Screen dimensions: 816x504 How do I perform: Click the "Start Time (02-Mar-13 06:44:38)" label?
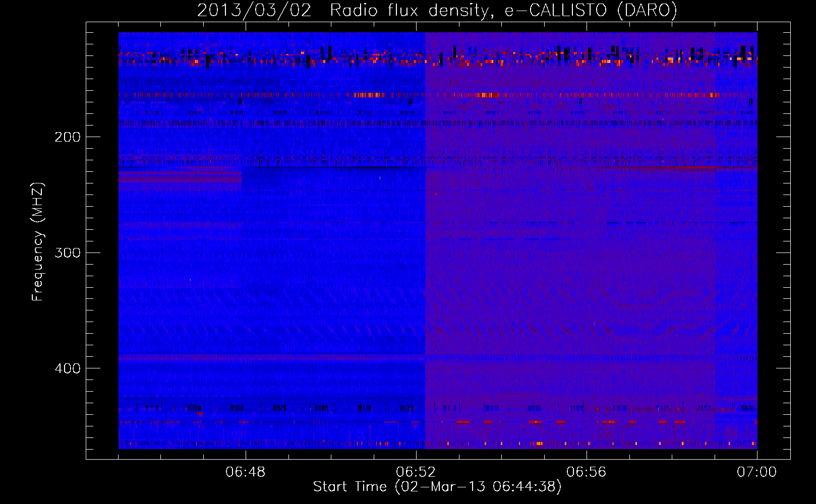tap(437, 487)
